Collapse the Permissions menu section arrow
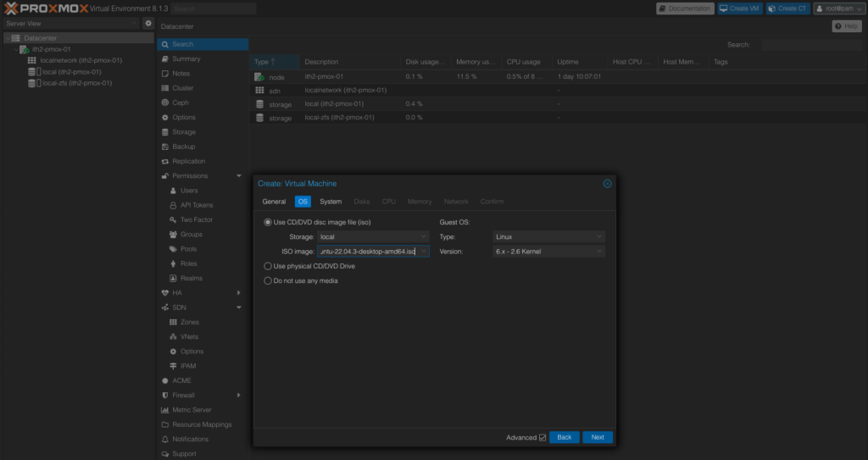The height and width of the screenshot is (460, 868). tap(239, 176)
